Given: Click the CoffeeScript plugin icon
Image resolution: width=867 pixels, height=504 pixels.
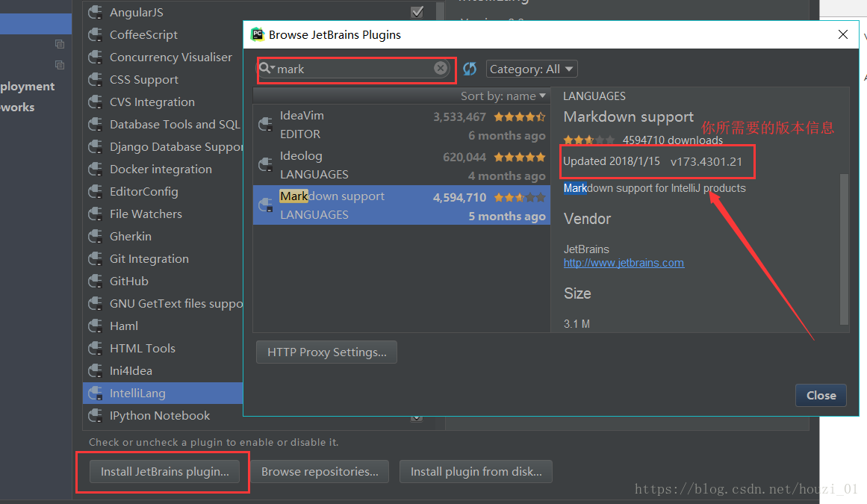Looking at the screenshot, I should point(95,35).
